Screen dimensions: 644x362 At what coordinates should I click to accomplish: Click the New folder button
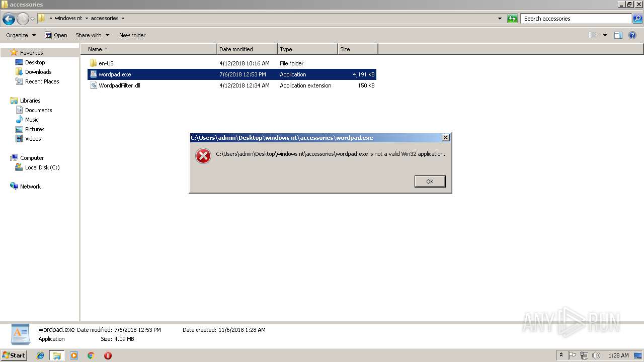point(132,35)
